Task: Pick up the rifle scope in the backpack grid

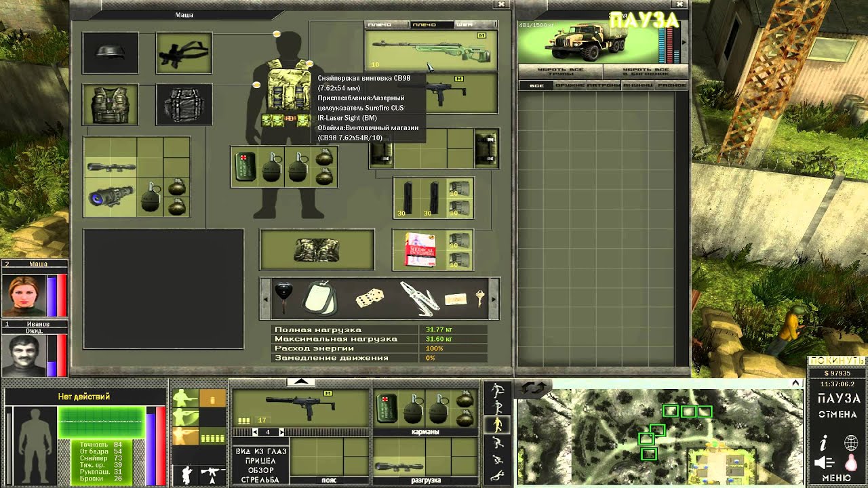Action: coord(111,167)
